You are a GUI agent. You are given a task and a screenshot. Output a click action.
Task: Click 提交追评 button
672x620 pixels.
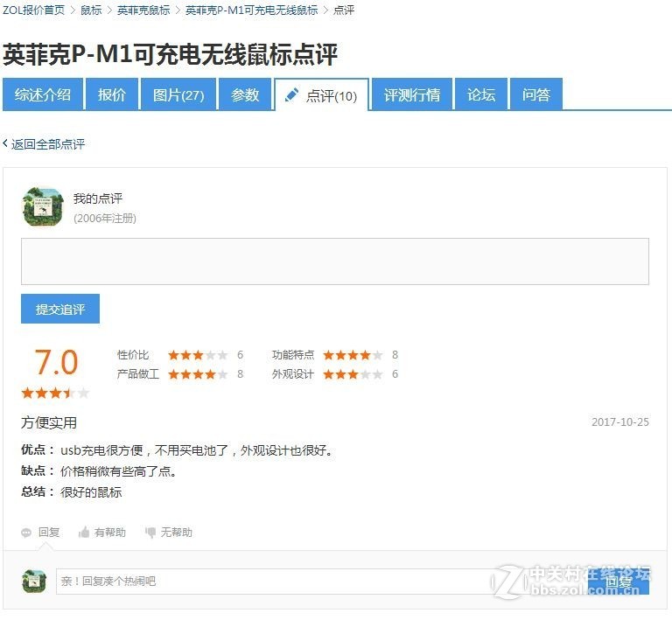[x=60, y=309]
